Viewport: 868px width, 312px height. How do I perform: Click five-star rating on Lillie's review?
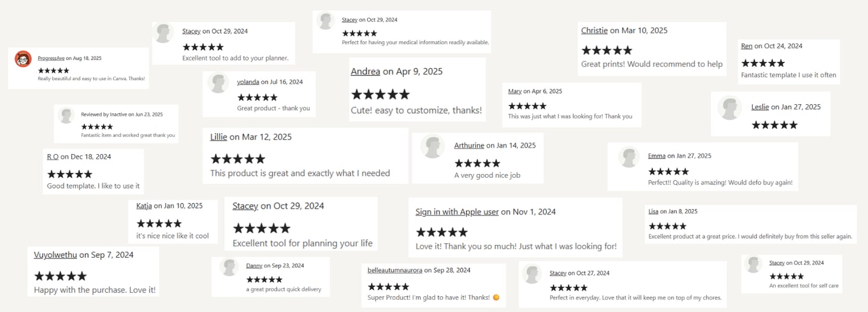pyautogui.click(x=237, y=159)
